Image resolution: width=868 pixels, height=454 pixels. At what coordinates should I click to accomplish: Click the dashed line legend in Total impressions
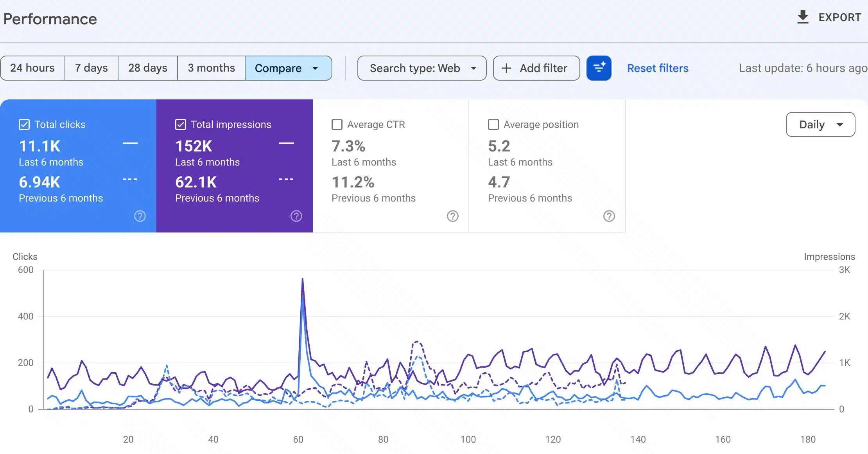(x=286, y=179)
